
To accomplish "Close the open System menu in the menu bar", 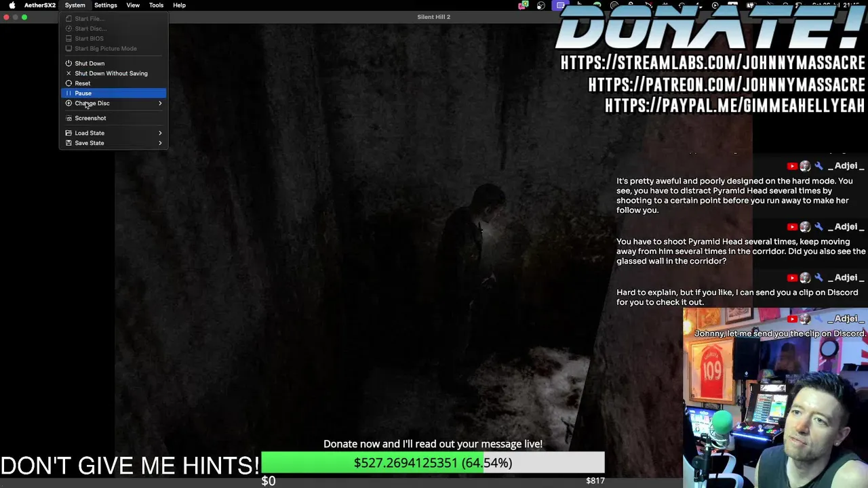I will (x=75, y=5).
